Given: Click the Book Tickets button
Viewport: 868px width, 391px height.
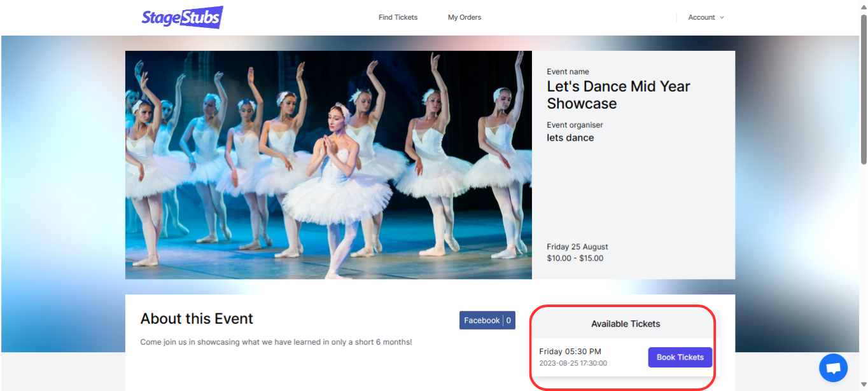Looking at the screenshot, I should [680, 357].
